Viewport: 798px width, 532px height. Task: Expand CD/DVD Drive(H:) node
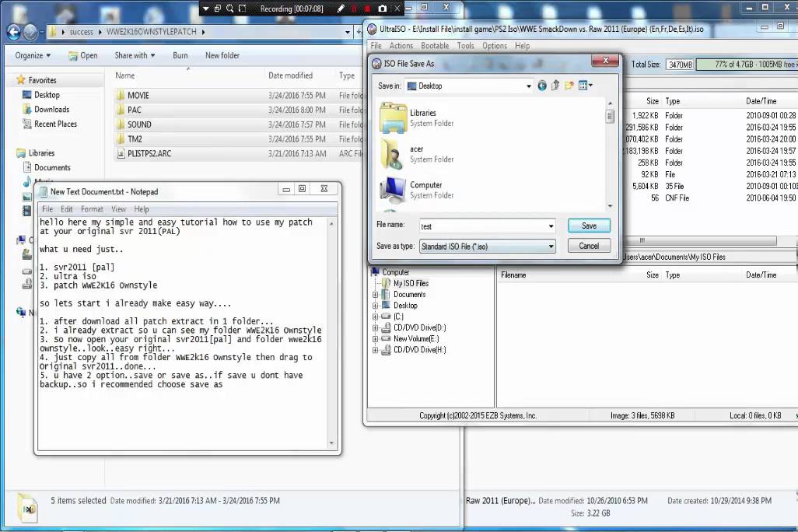pos(375,350)
